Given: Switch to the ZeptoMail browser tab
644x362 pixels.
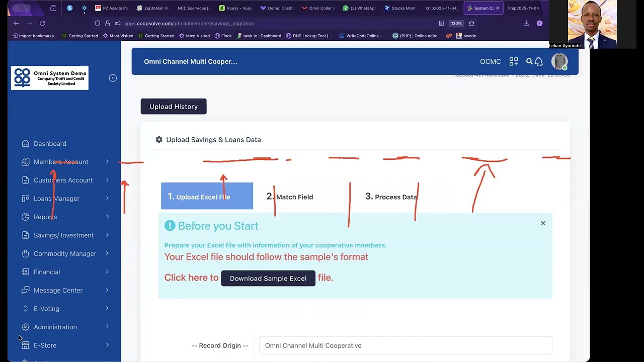Looking at the screenshot, I should [x=153, y=8].
